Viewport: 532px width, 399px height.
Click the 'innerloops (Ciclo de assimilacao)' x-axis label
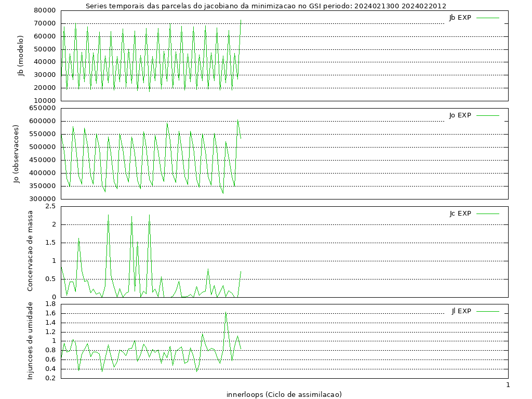284,394
